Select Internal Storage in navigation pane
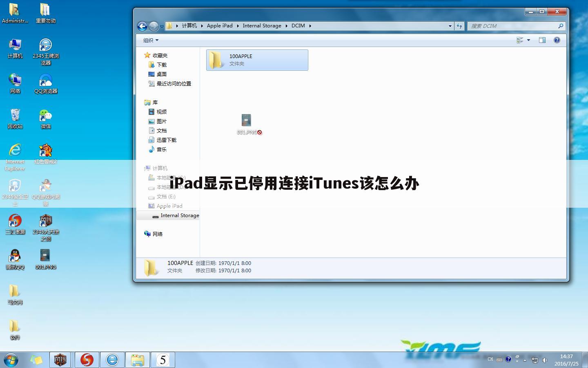Image resolution: width=588 pixels, height=368 pixels. point(168,215)
